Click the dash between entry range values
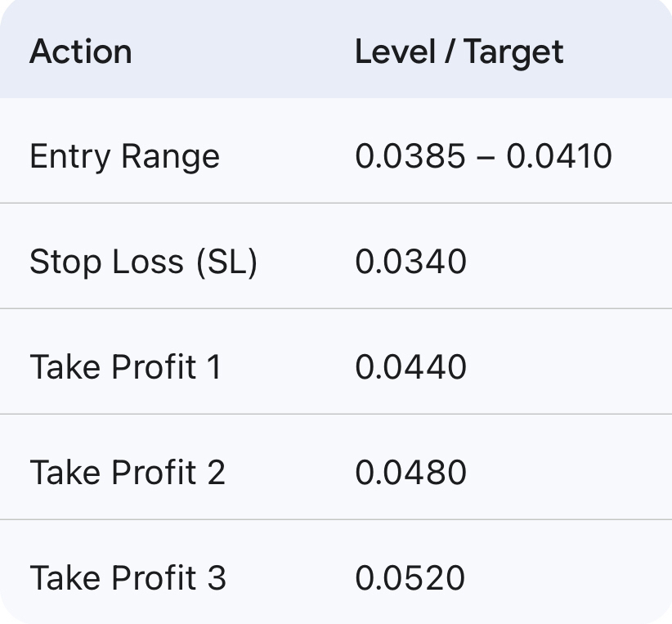672x624 pixels. point(486,157)
